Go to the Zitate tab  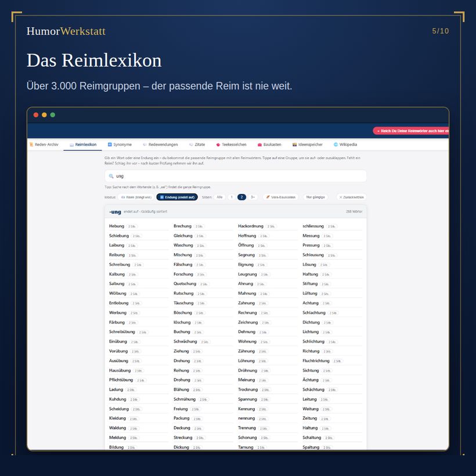click(197, 145)
